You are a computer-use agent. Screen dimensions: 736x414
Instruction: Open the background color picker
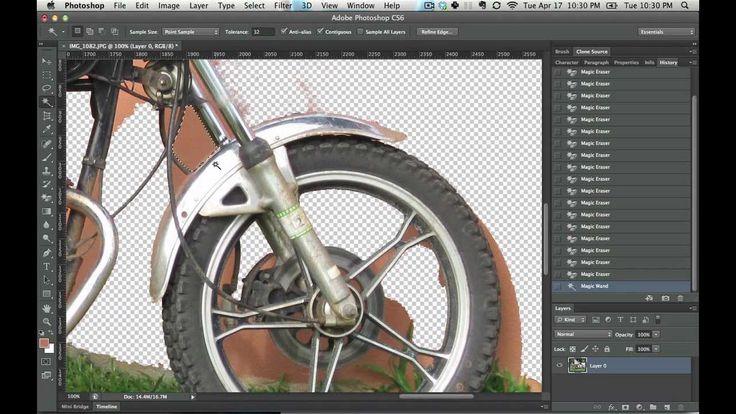point(51,349)
